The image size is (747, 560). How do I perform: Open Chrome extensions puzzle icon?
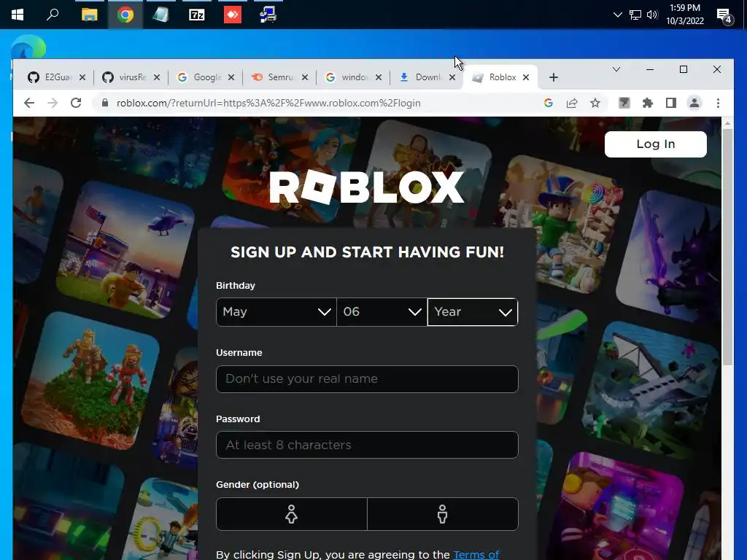pyautogui.click(x=648, y=103)
